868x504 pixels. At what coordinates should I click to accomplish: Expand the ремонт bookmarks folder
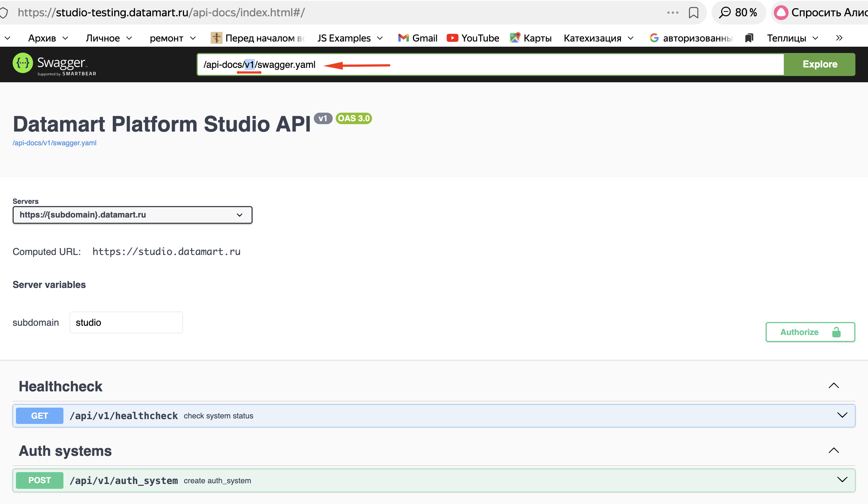[173, 38]
